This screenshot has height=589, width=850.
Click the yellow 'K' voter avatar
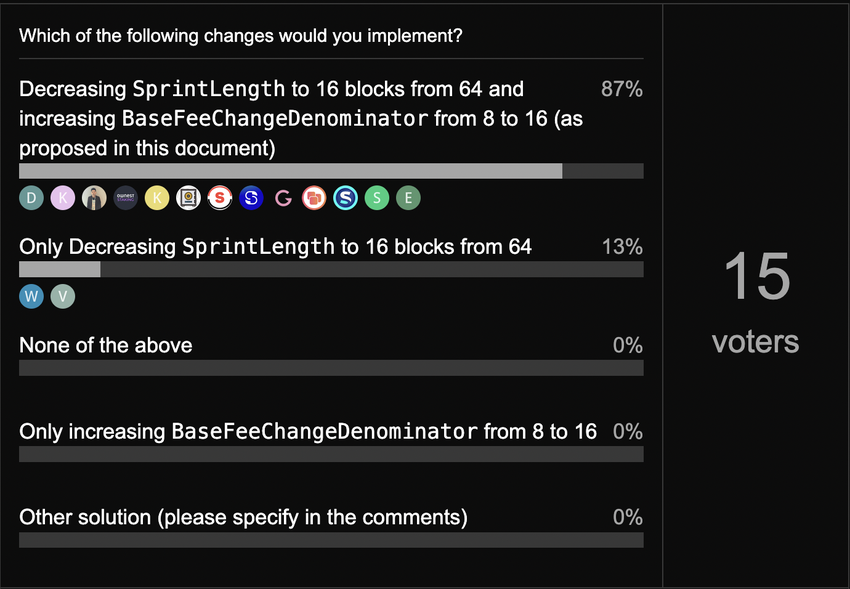click(157, 198)
